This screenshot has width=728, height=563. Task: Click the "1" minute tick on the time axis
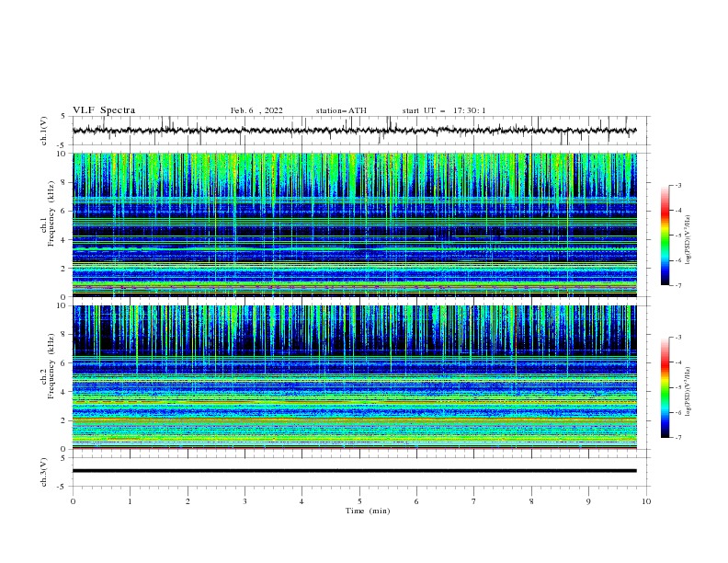(x=130, y=501)
